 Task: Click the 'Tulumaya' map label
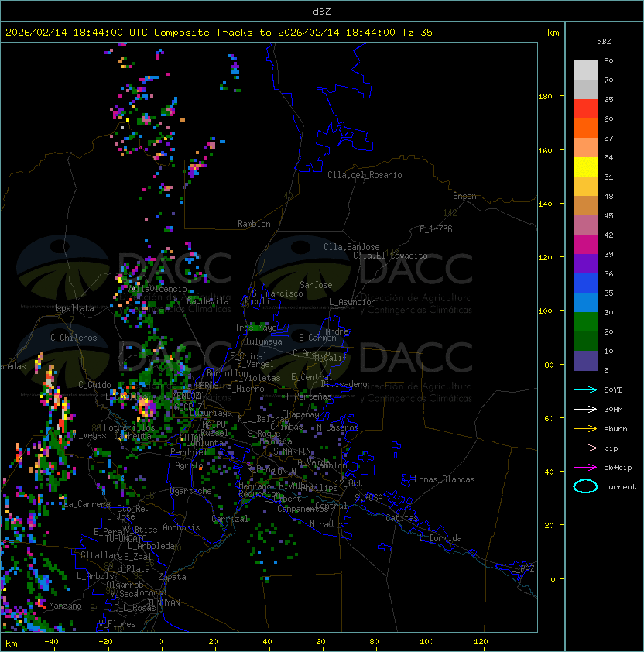pos(264,341)
